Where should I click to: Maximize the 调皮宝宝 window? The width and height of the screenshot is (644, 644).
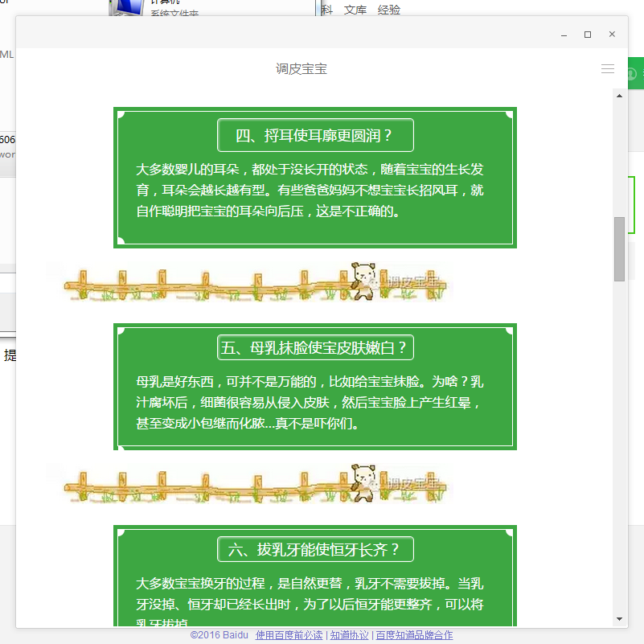click(x=588, y=35)
